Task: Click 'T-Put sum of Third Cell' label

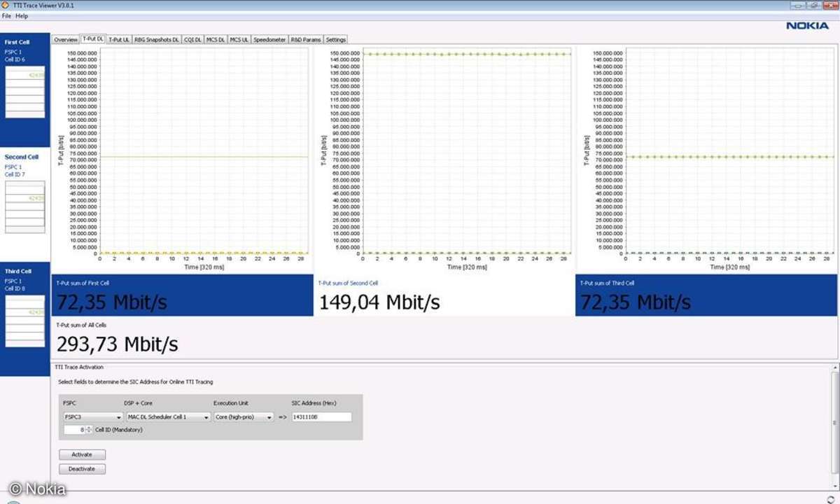Action: point(608,283)
